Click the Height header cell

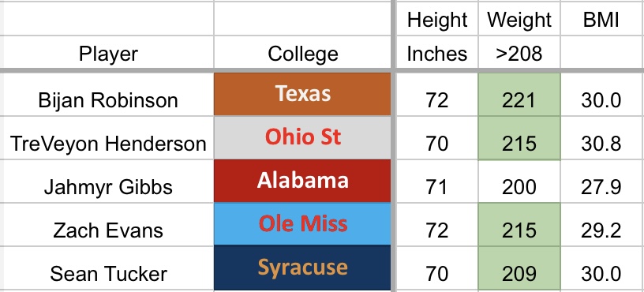pos(437,19)
